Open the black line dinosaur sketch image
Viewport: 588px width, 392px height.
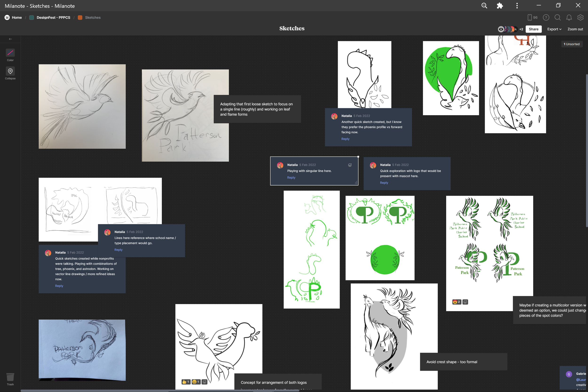tap(364, 75)
